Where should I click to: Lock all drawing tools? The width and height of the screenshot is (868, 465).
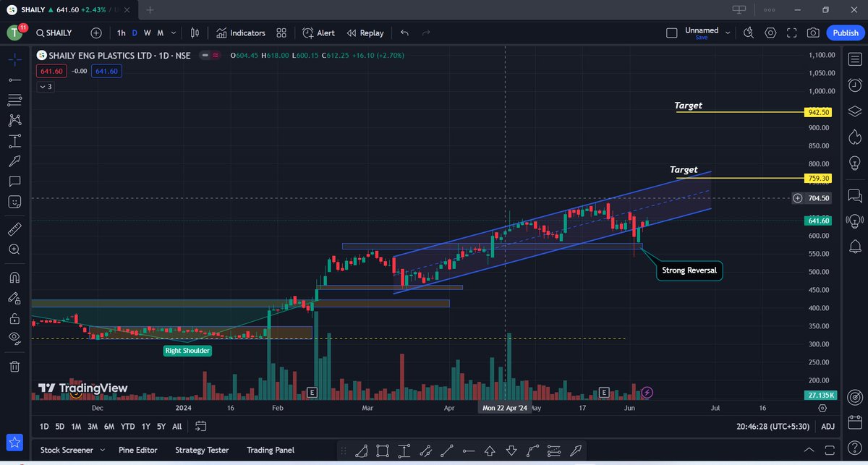tap(14, 318)
